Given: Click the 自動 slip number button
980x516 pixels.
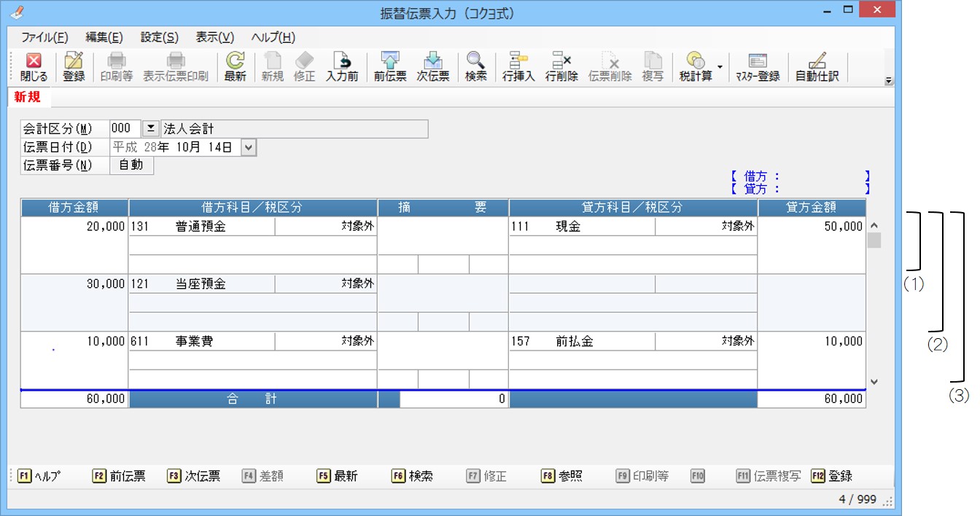Looking at the screenshot, I should click(x=131, y=165).
